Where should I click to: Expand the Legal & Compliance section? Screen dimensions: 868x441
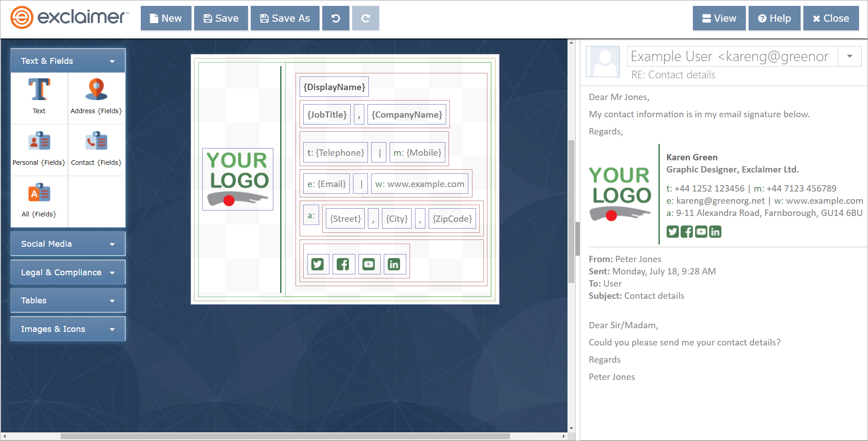click(68, 273)
